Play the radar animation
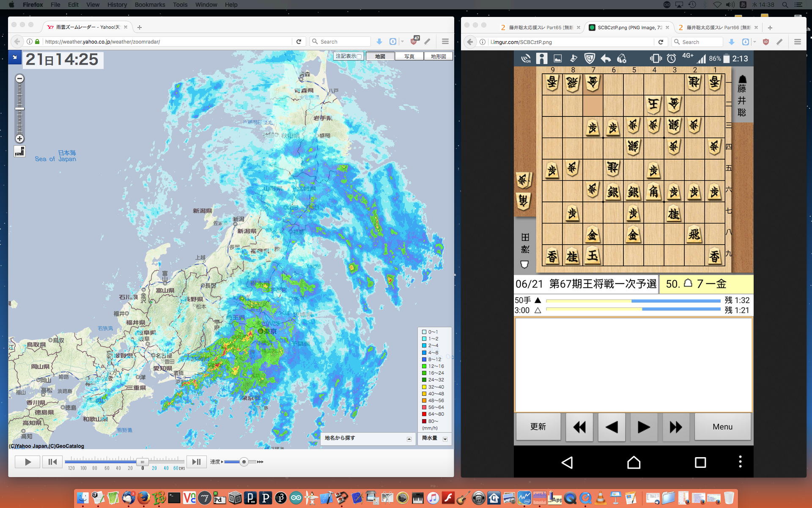The image size is (812, 508). click(x=27, y=462)
